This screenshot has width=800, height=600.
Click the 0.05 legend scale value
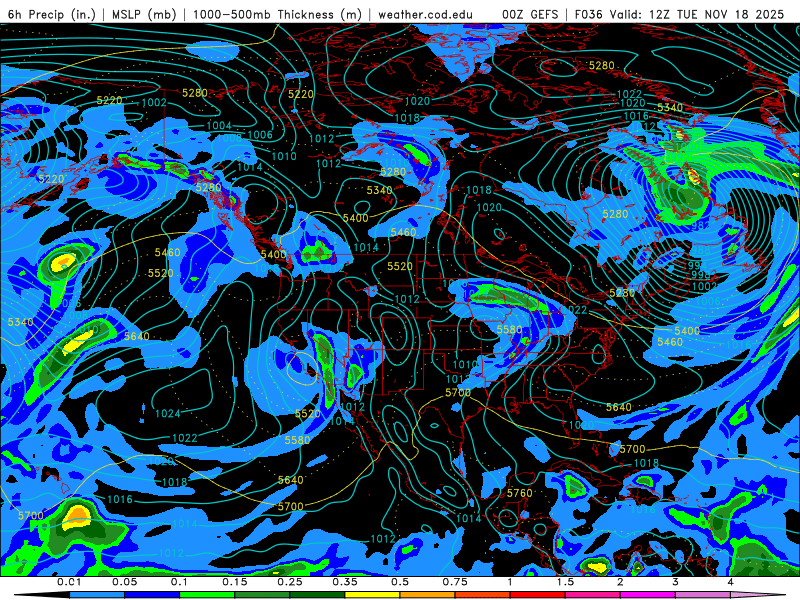pos(124,582)
